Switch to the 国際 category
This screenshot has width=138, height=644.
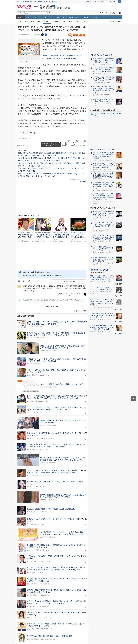click(33, 21)
